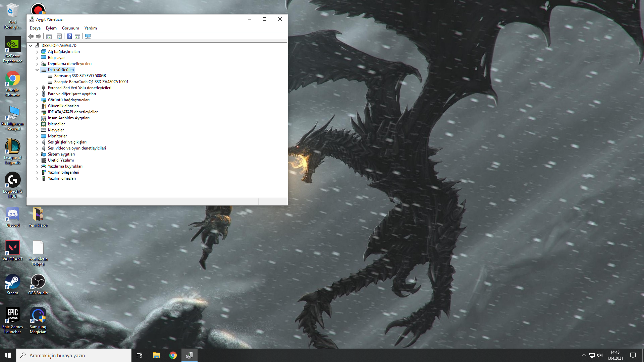Viewport: 644px width, 362px height.
Task: Select Samsung SSD 870 EVO 500GB device
Action: coord(80,76)
